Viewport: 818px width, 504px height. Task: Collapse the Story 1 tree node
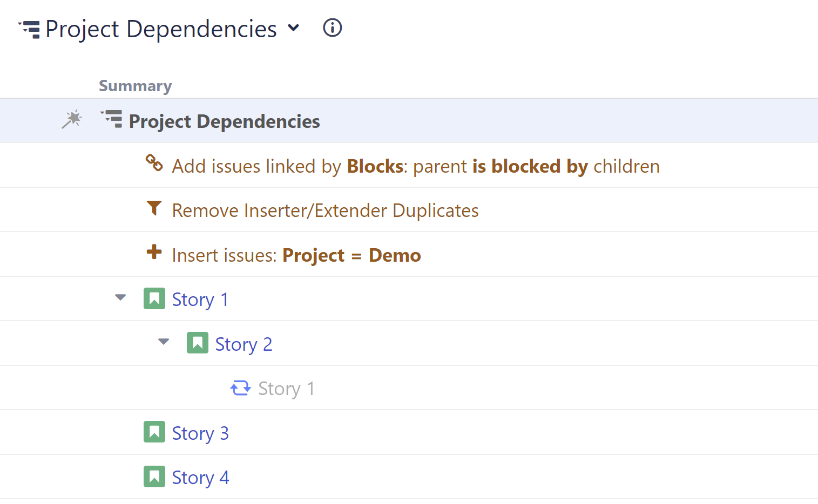(x=120, y=297)
